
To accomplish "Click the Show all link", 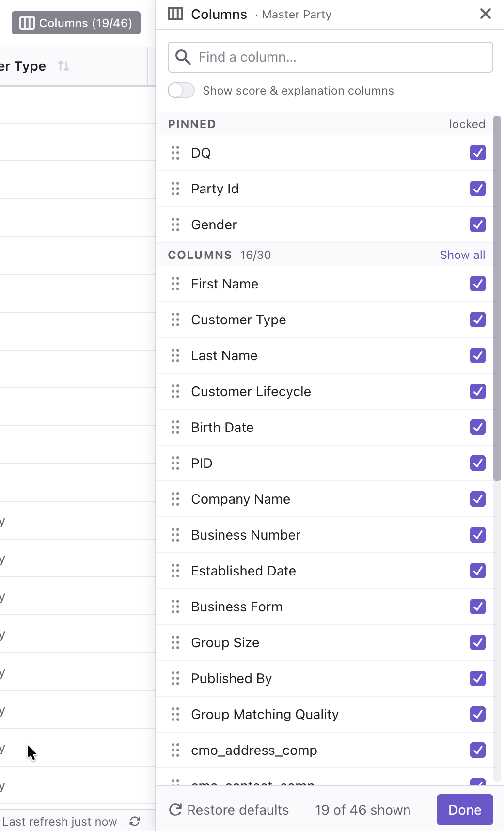I will pyautogui.click(x=462, y=255).
